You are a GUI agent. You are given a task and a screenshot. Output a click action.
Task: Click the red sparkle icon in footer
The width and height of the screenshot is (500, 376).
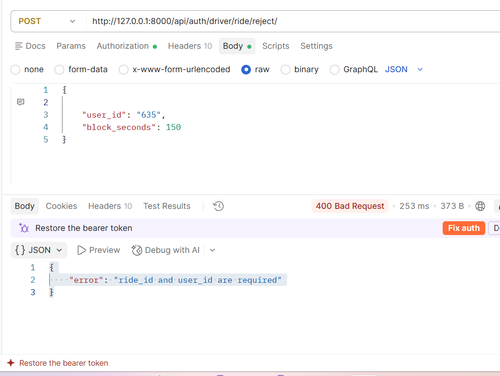[x=11, y=363]
